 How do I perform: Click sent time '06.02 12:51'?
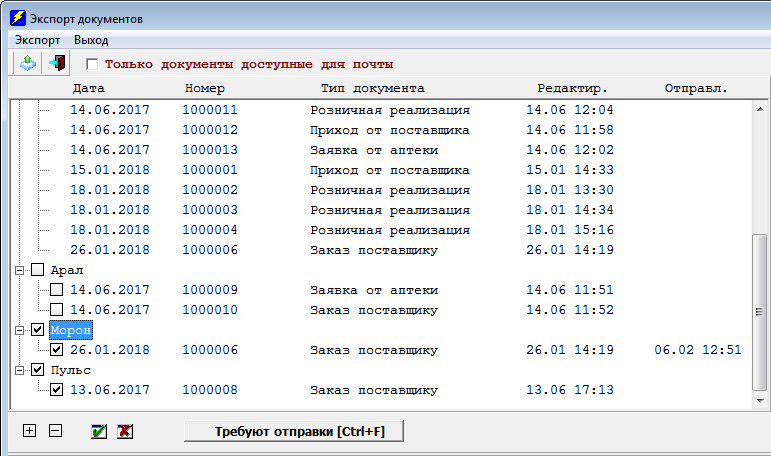pos(698,350)
